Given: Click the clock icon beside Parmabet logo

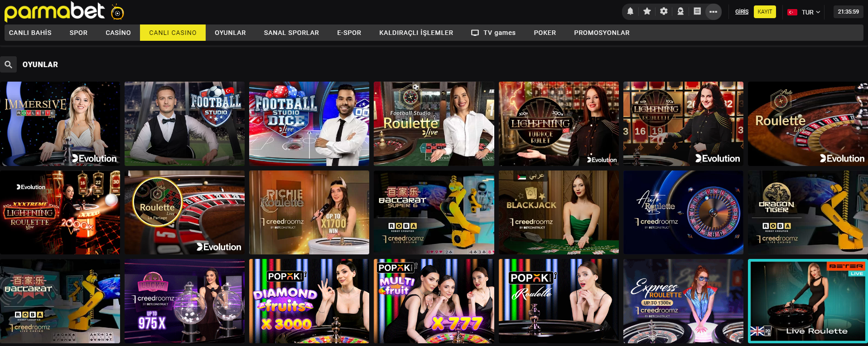Looking at the screenshot, I should [x=117, y=12].
